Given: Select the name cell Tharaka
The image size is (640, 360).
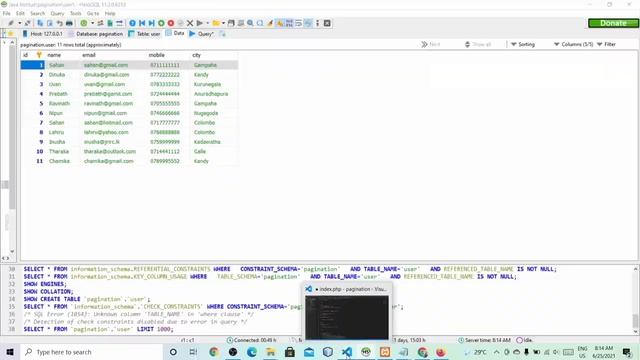Looking at the screenshot, I should 59,151.
